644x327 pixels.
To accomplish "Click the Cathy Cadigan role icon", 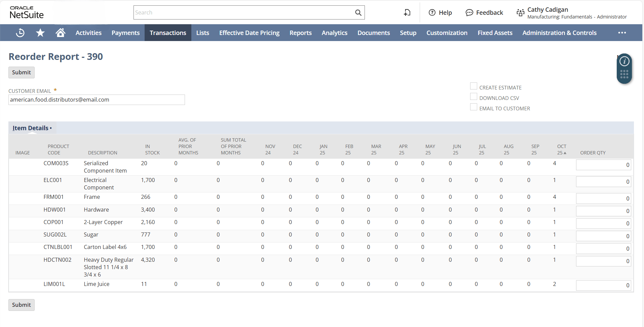I will click(520, 12).
